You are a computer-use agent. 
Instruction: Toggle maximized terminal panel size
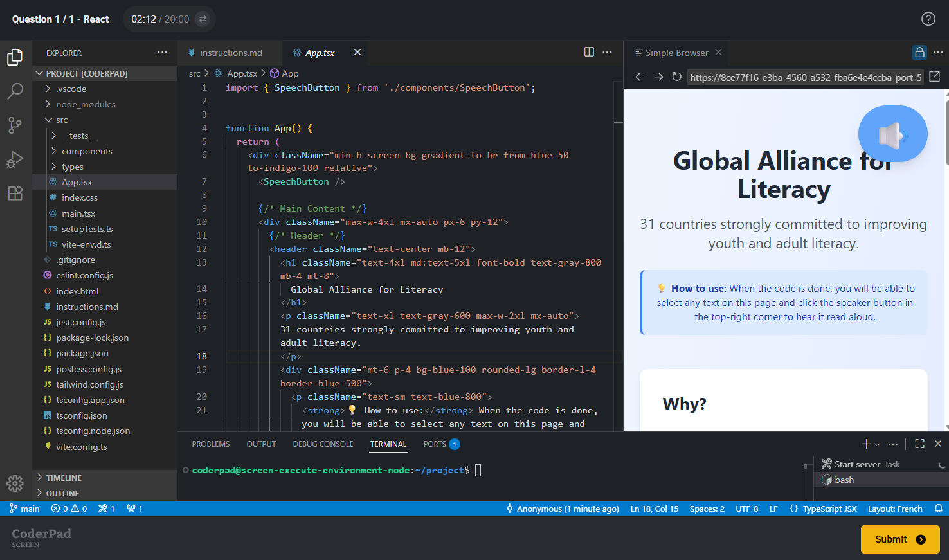click(x=919, y=444)
